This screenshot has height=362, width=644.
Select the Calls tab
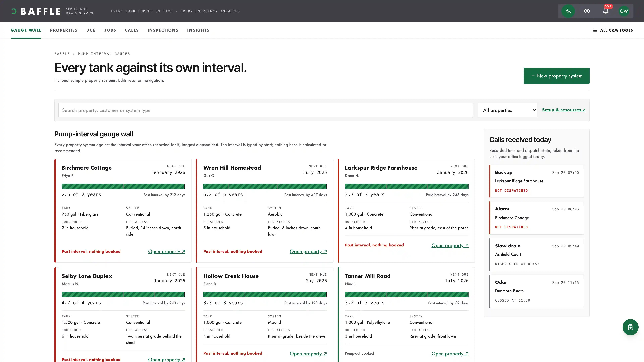click(x=132, y=30)
